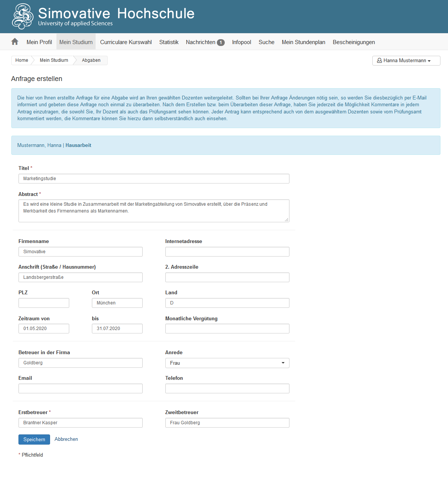Select the Monatliche Vergütung field
The height and width of the screenshot is (477, 448).
(x=227, y=329)
